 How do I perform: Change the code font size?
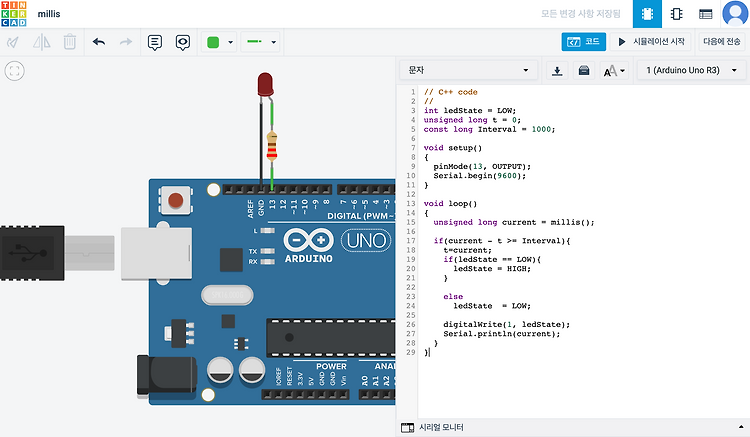click(614, 71)
